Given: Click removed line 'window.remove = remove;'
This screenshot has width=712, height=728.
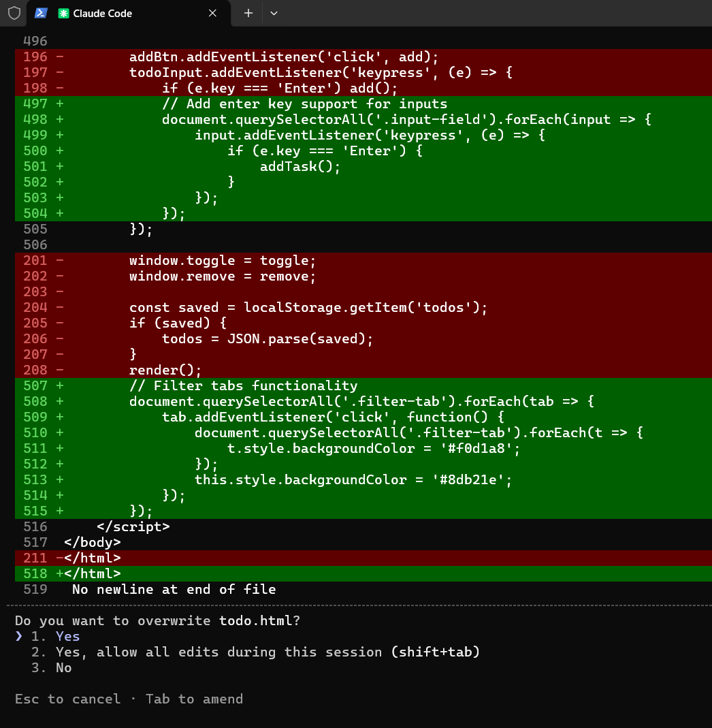Looking at the screenshot, I should (x=363, y=276).
